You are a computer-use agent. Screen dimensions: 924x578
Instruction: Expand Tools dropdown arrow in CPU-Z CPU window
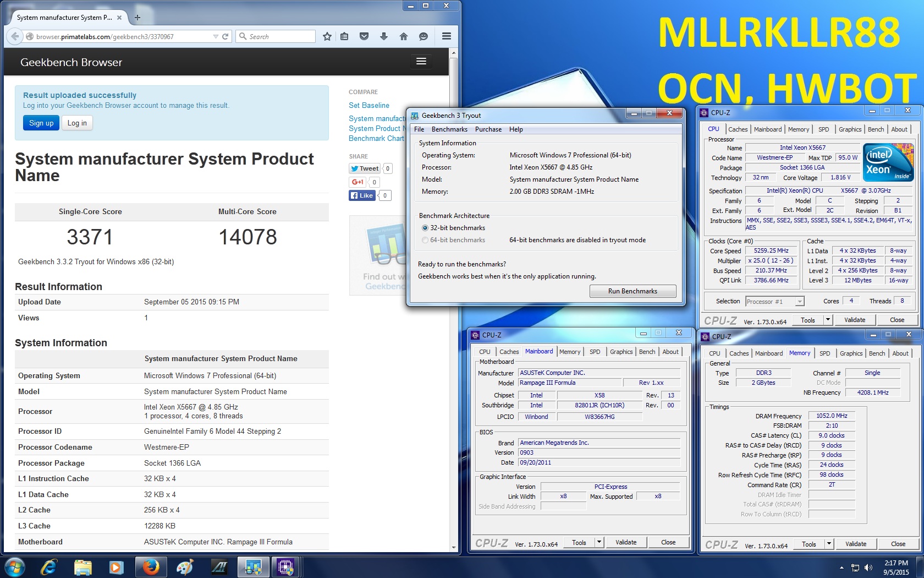click(827, 320)
